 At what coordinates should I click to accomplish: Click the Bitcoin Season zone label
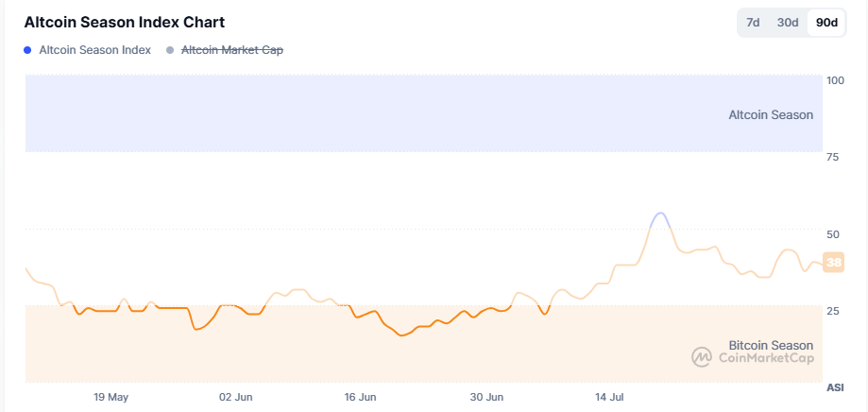pos(771,345)
